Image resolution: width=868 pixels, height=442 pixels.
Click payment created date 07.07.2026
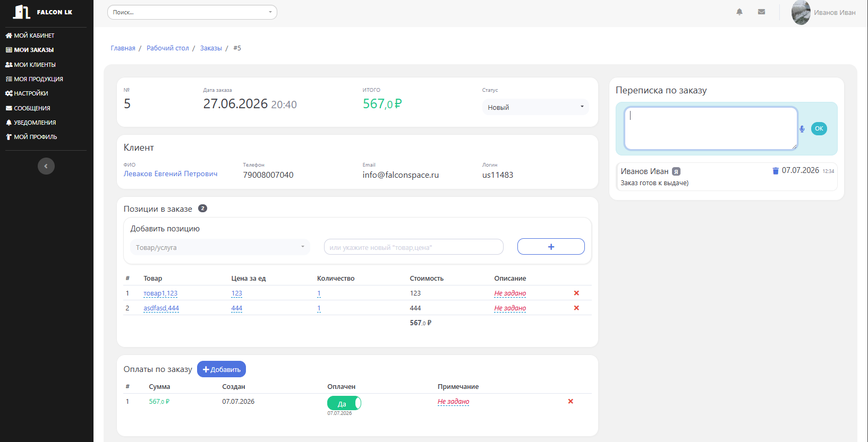pos(239,402)
